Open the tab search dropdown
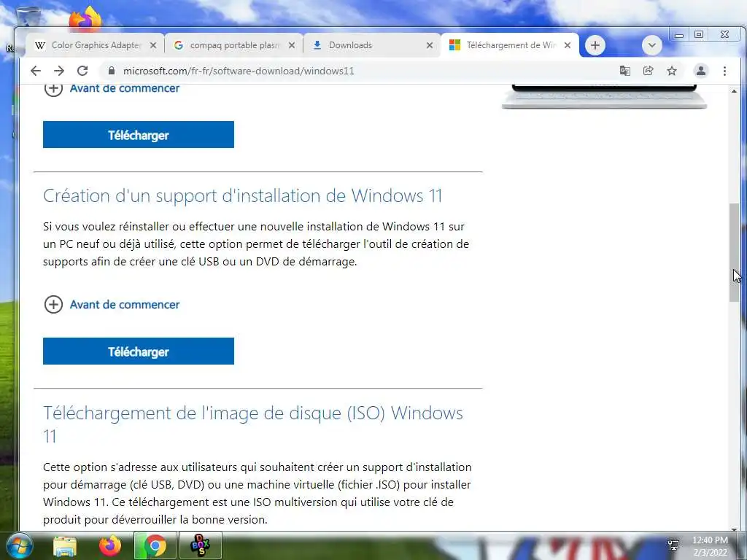The image size is (747, 560). click(651, 45)
